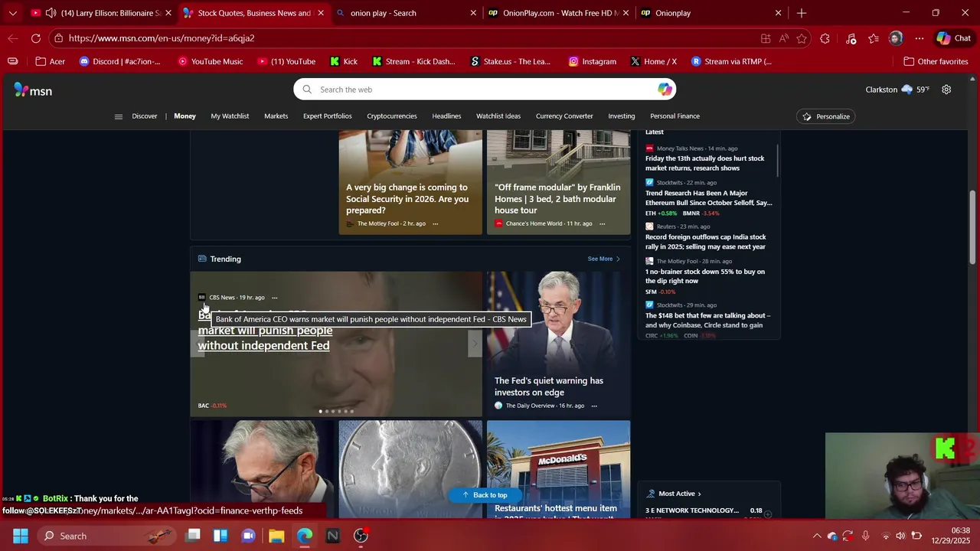Click the browser back arrow
The width and height of the screenshot is (980, 551).
point(13,38)
